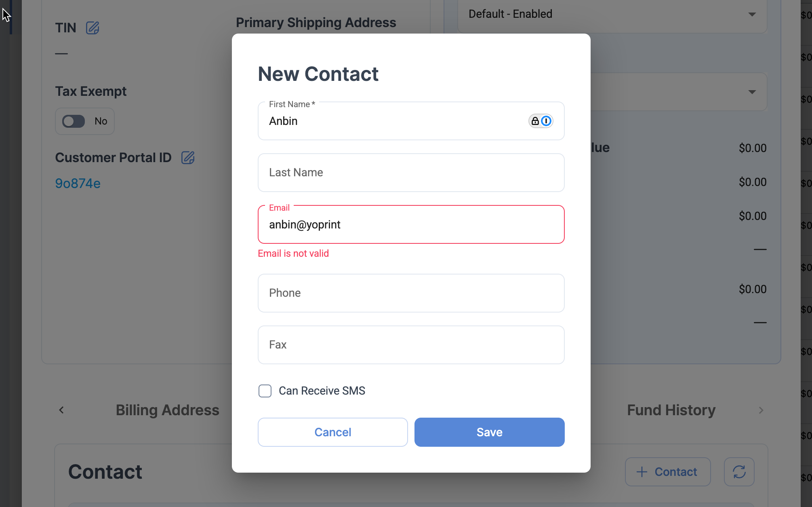812x507 pixels.
Task: Click into the Email field
Action: [411, 224]
